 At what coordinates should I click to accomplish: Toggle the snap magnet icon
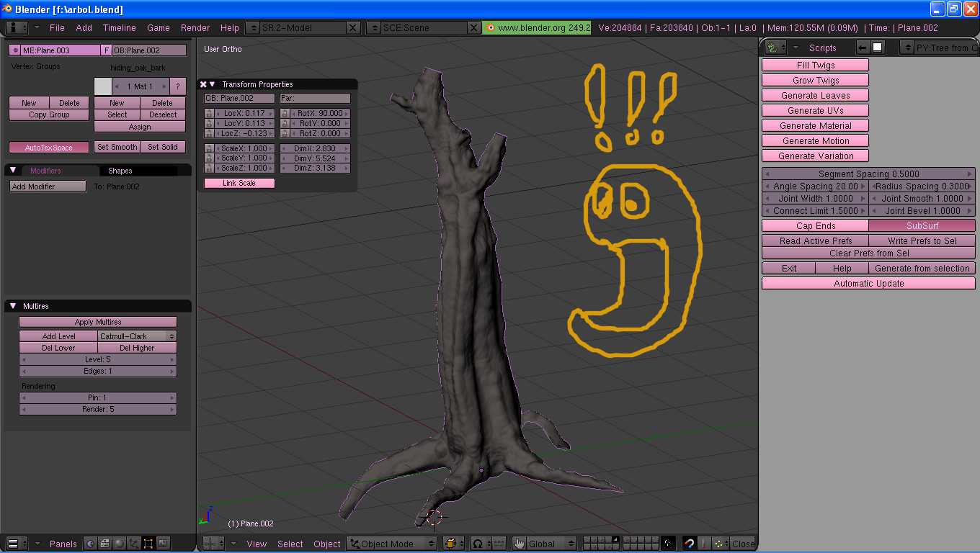pos(690,544)
